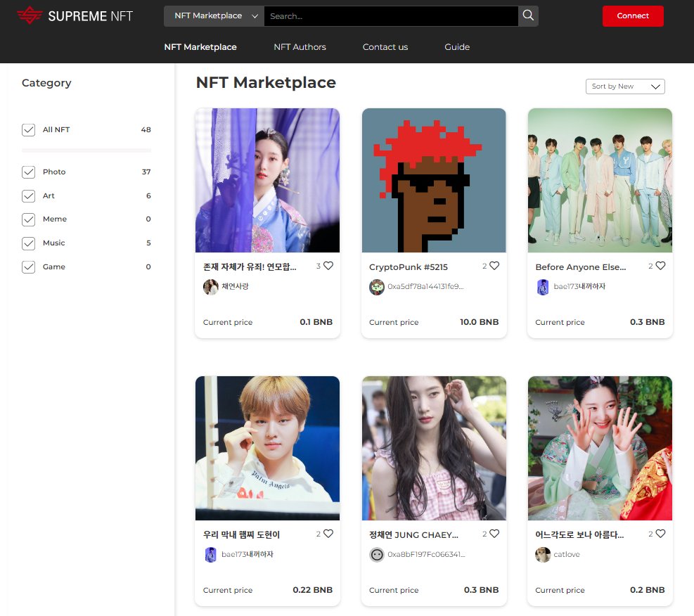Open bae173 avatar on Before Anyone Else card
Image resolution: width=694 pixels, height=616 pixels.
543,287
